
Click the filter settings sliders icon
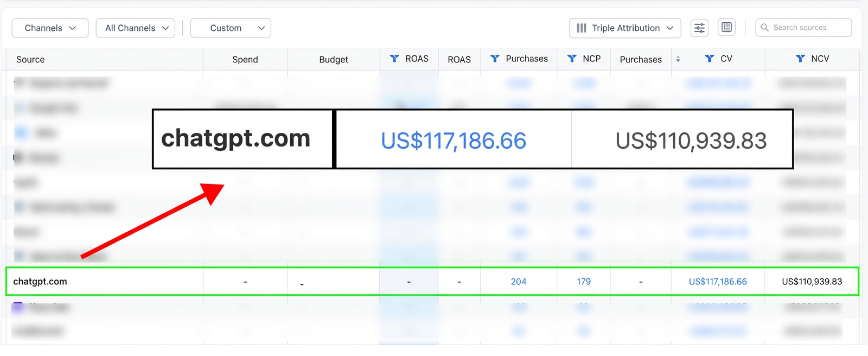click(x=700, y=28)
